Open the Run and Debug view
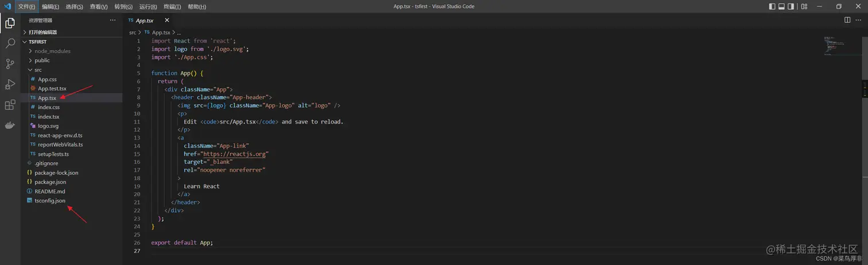 point(10,85)
